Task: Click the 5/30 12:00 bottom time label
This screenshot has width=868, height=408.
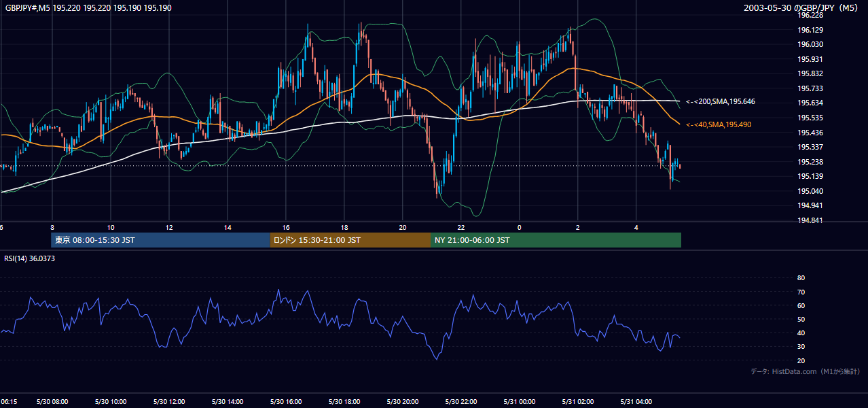Action: coord(169,402)
